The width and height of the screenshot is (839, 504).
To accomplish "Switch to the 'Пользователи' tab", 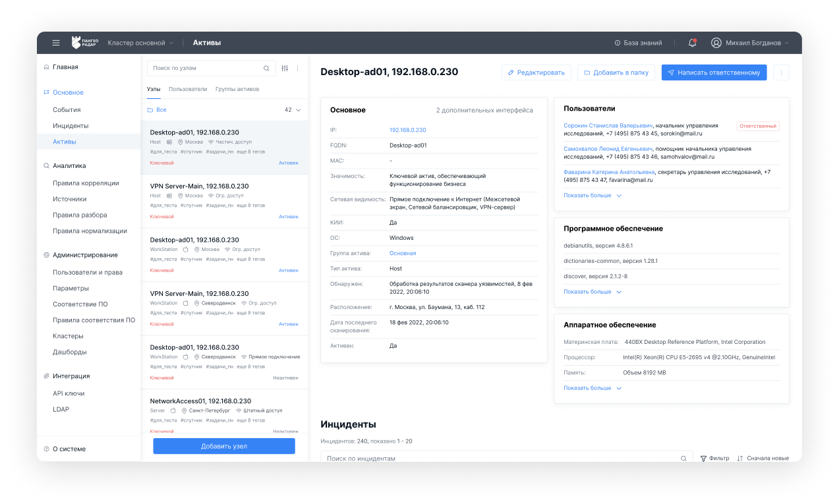I will (x=188, y=89).
